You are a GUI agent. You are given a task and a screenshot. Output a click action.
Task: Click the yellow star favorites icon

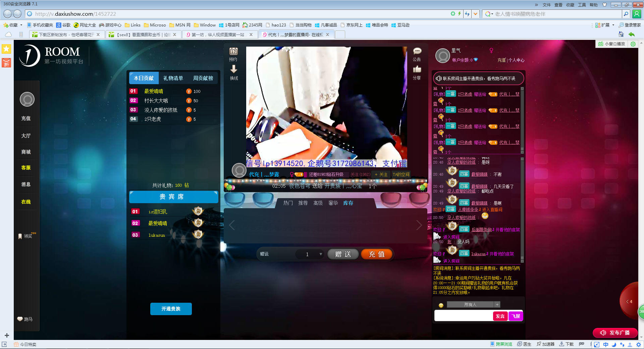coord(6,49)
